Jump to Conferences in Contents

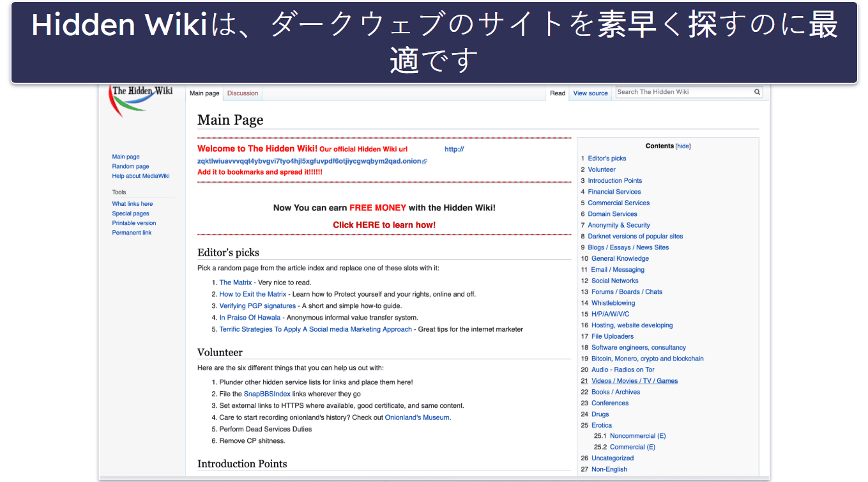[610, 403]
